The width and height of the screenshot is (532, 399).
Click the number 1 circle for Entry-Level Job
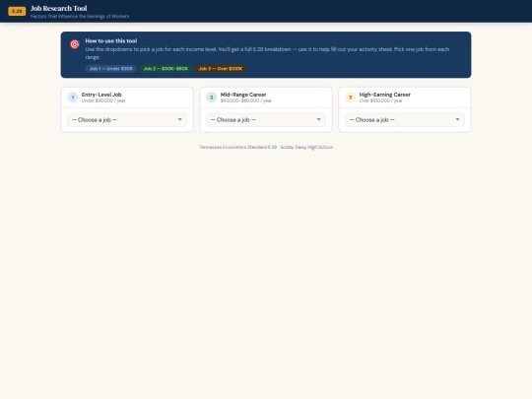click(73, 98)
